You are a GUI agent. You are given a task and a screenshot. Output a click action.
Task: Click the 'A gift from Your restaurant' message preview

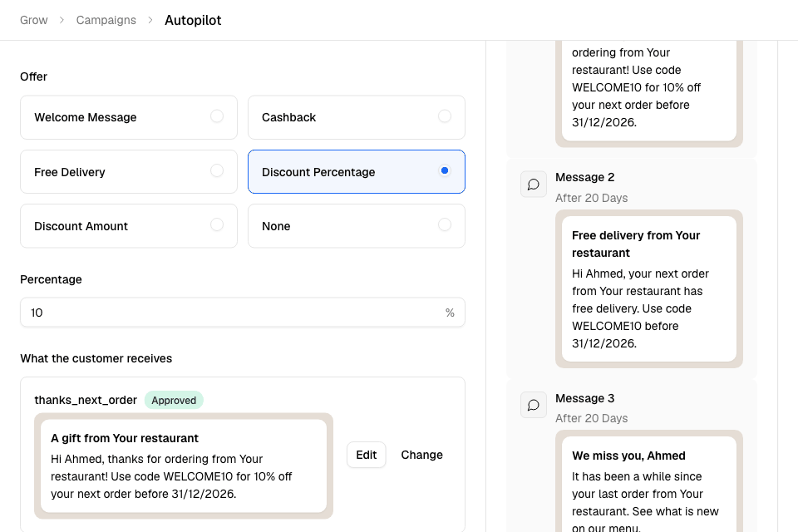(x=184, y=465)
